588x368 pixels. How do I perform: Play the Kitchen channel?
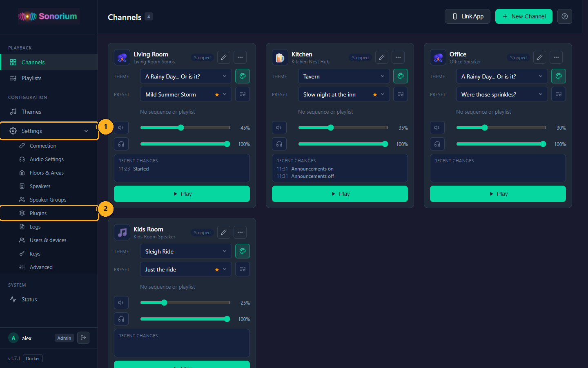[340, 194]
